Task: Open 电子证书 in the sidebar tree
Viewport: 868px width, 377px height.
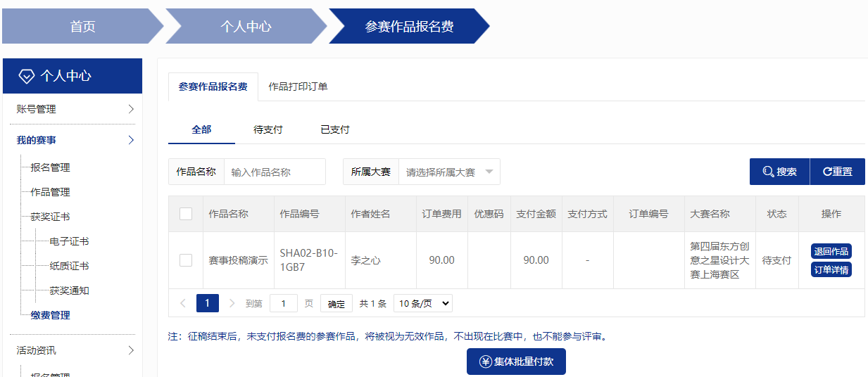Action: click(69, 241)
